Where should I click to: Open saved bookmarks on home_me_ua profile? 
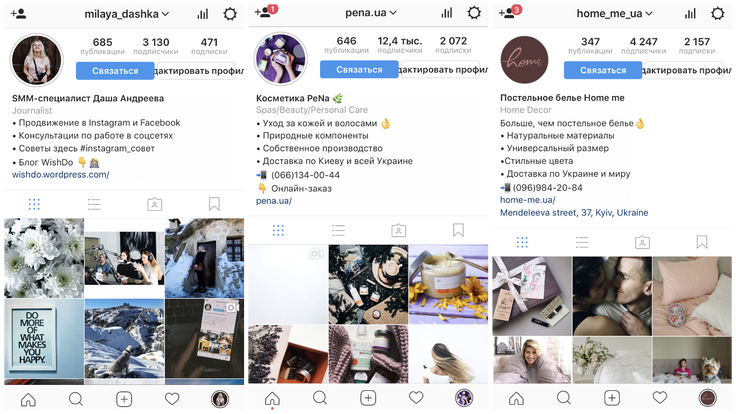(x=702, y=242)
